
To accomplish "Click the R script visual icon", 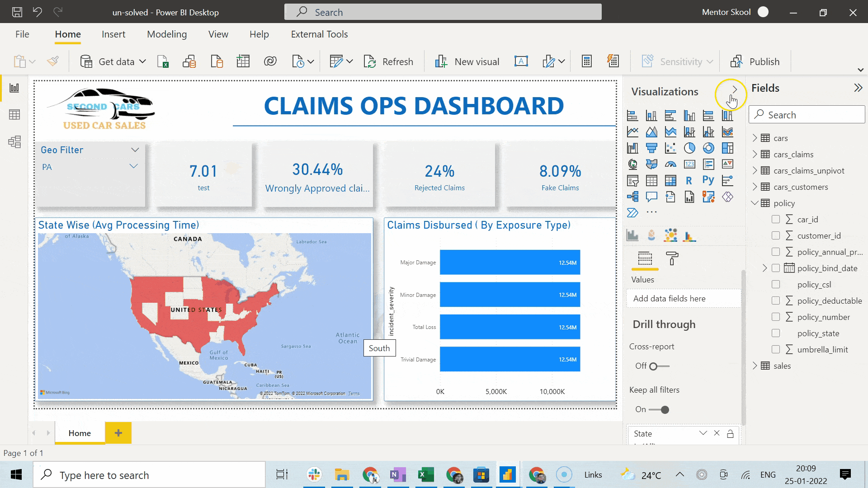I will (689, 181).
